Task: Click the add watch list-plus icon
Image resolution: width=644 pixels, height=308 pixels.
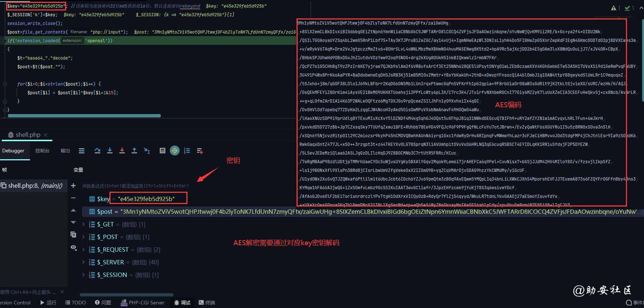Action: tap(200, 151)
